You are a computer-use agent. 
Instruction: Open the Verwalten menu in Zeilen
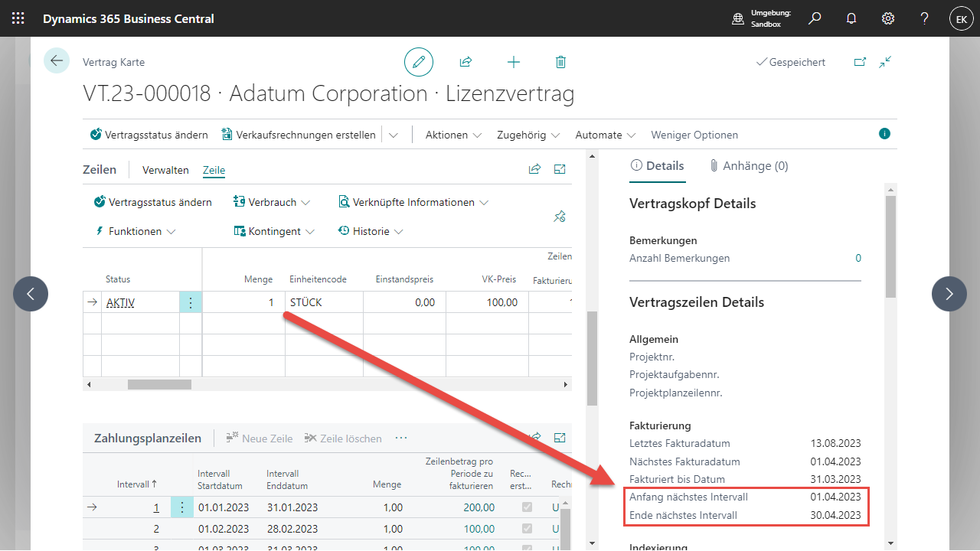pos(165,170)
